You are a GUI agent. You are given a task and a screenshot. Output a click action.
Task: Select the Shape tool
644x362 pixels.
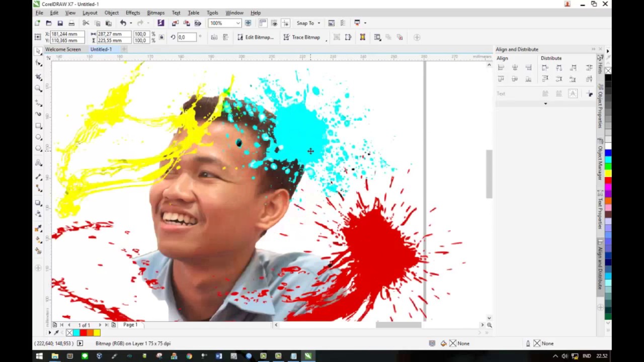pos(38,64)
